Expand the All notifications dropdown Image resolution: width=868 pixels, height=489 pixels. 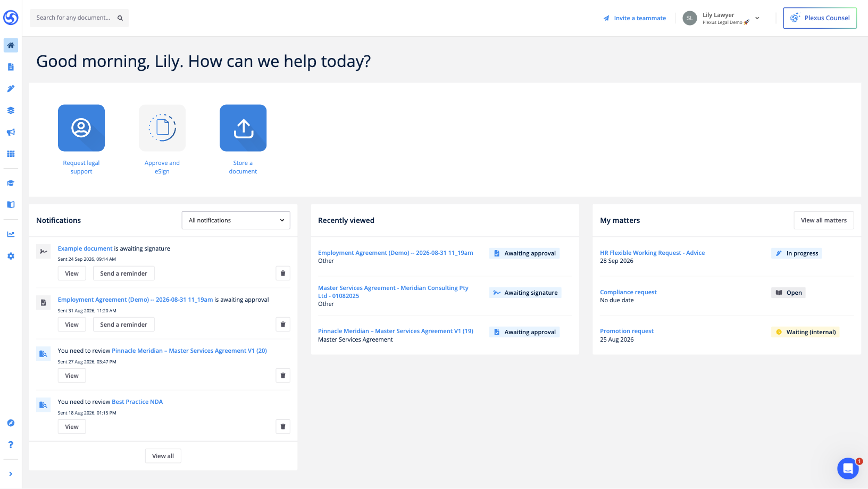[236, 220]
